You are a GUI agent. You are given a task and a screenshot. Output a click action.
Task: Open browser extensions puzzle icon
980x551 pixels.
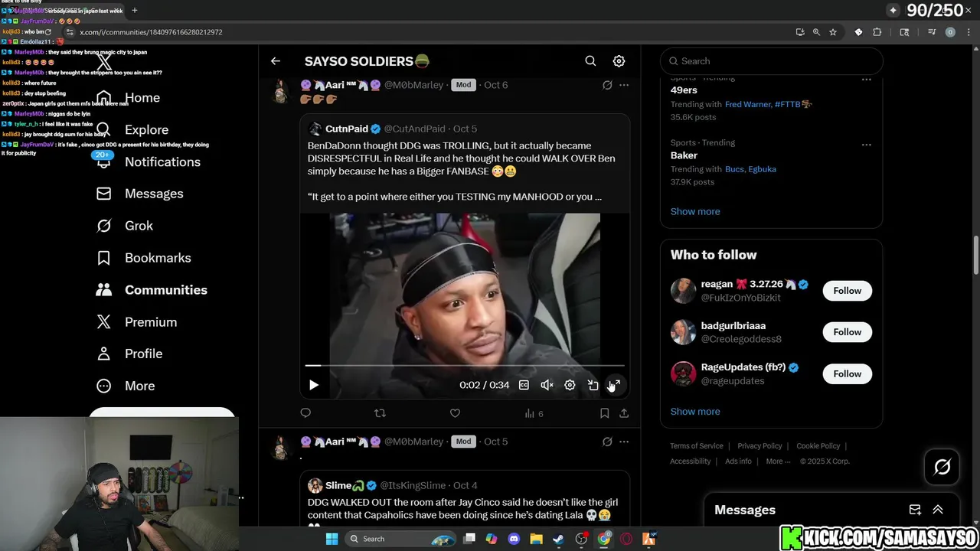coord(877,32)
